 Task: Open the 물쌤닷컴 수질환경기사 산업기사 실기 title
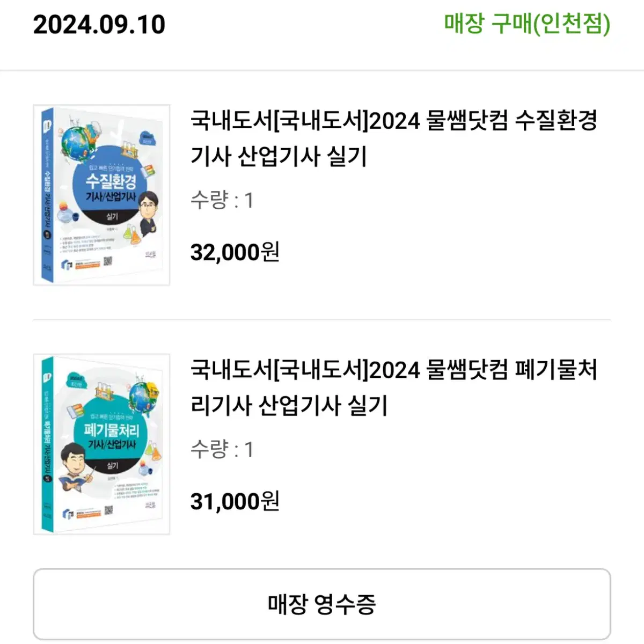(394, 138)
